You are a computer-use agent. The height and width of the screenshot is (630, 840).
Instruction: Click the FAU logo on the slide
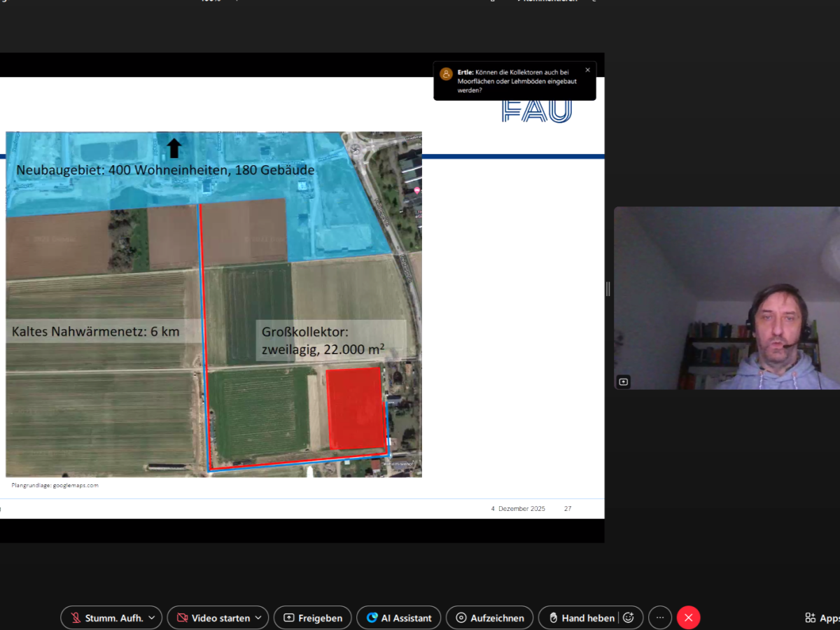pos(537,111)
